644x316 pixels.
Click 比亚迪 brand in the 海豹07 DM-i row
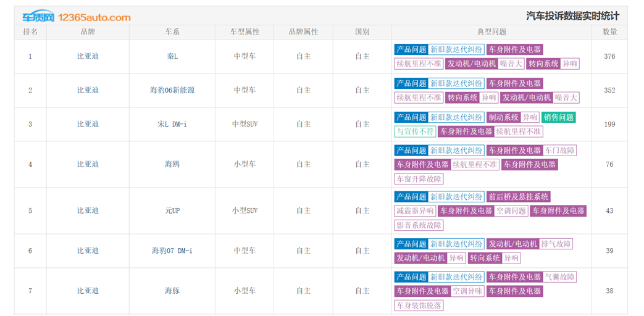pos(88,251)
